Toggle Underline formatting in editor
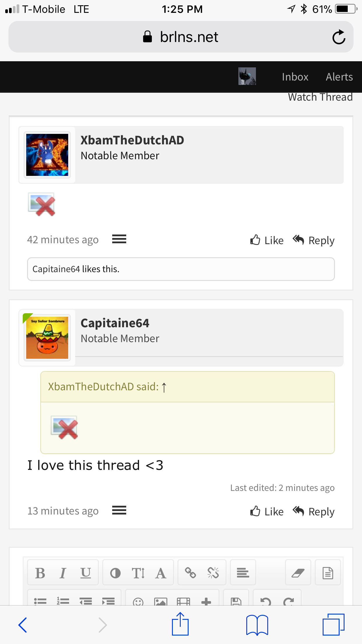The height and width of the screenshot is (644, 362). point(86,573)
